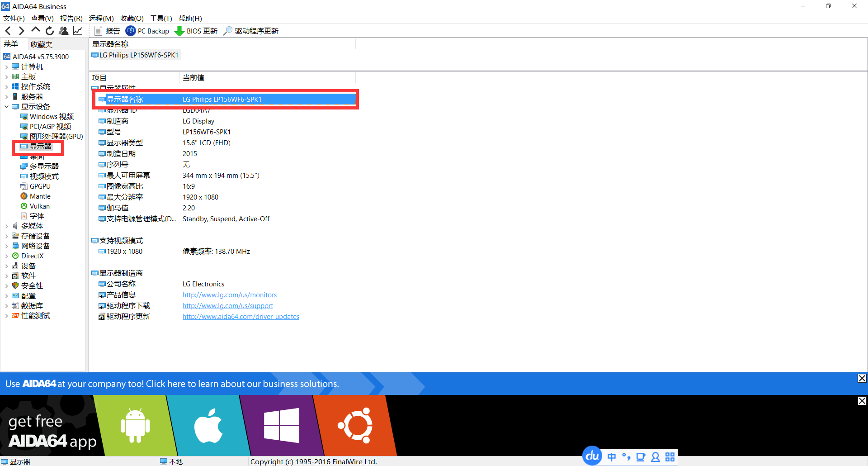Click the Apple icon in the ad banner
Image resolution: width=868 pixels, height=466 pixels.
click(x=208, y=425)
